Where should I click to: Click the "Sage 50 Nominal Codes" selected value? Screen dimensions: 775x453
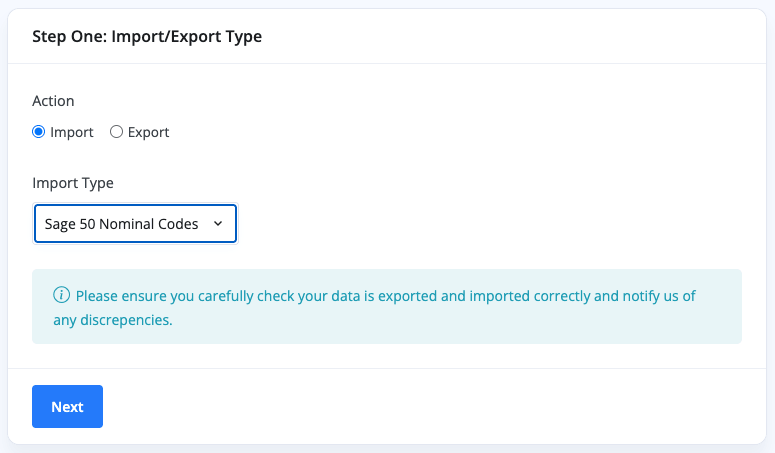(121, 224)
